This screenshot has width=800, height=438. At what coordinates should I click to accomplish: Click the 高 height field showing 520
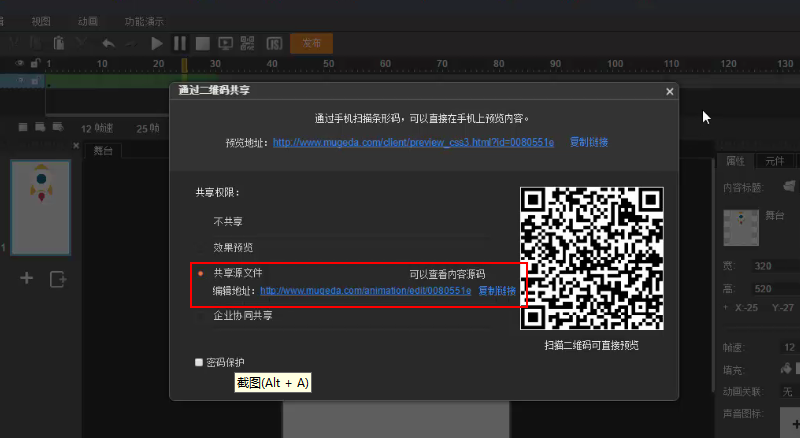tap(776, 289)
